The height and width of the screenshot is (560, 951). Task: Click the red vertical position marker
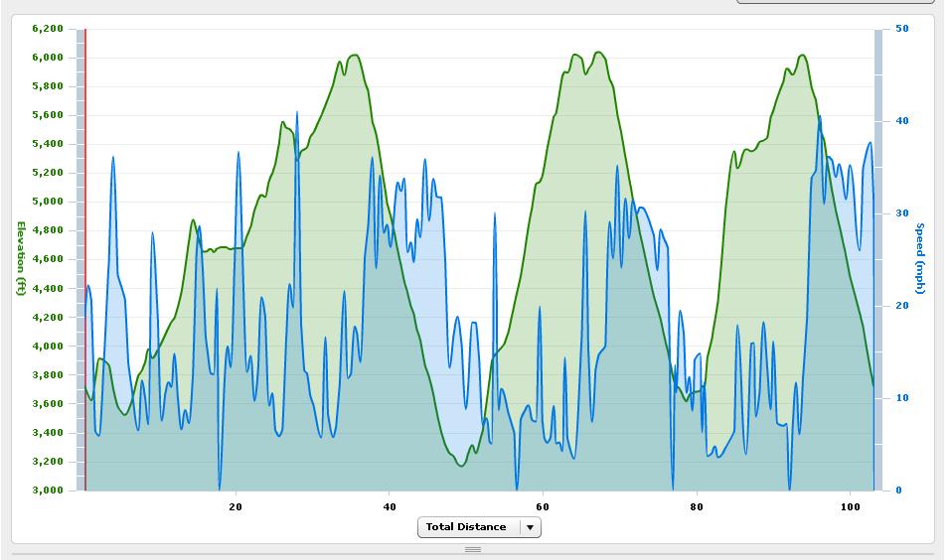click(85, 258)
